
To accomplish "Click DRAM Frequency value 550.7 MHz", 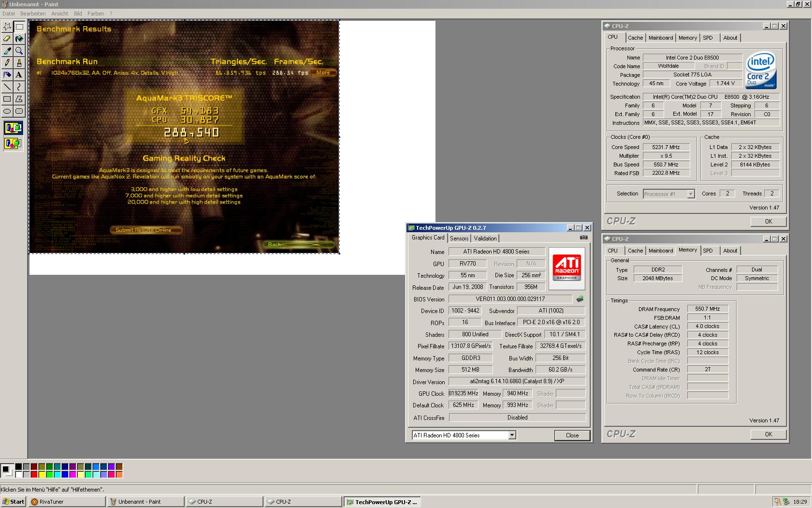I will click(x=708, y=309).
